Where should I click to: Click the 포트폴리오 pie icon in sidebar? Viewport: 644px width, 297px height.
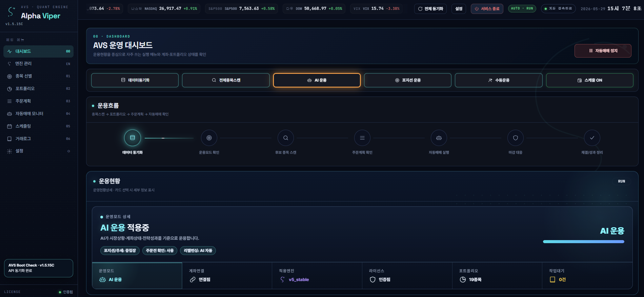click(9, 89)
